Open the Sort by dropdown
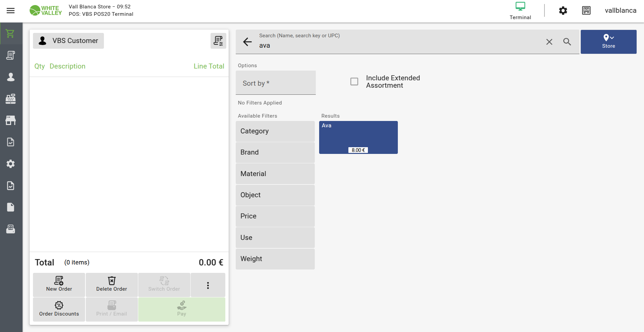The image size is (644, 332). [275, 83]
